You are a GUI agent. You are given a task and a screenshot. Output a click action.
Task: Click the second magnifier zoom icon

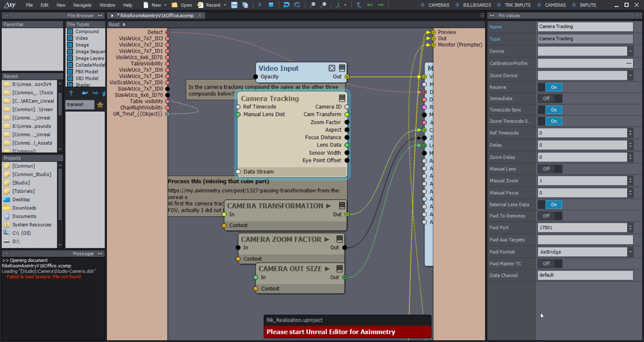point(323,5)
